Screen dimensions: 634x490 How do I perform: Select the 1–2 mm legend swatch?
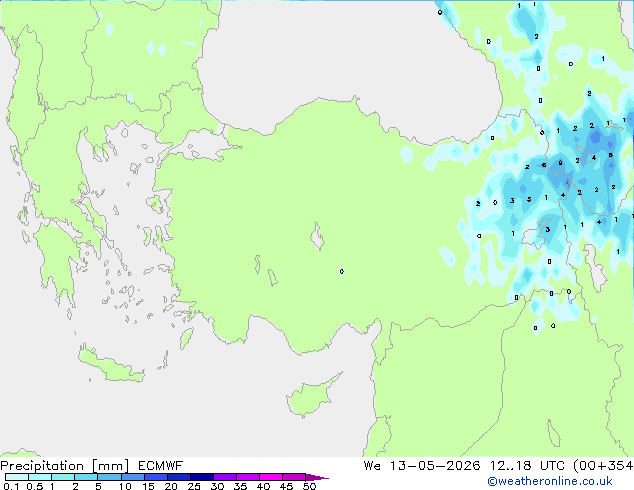pos(63,477)
